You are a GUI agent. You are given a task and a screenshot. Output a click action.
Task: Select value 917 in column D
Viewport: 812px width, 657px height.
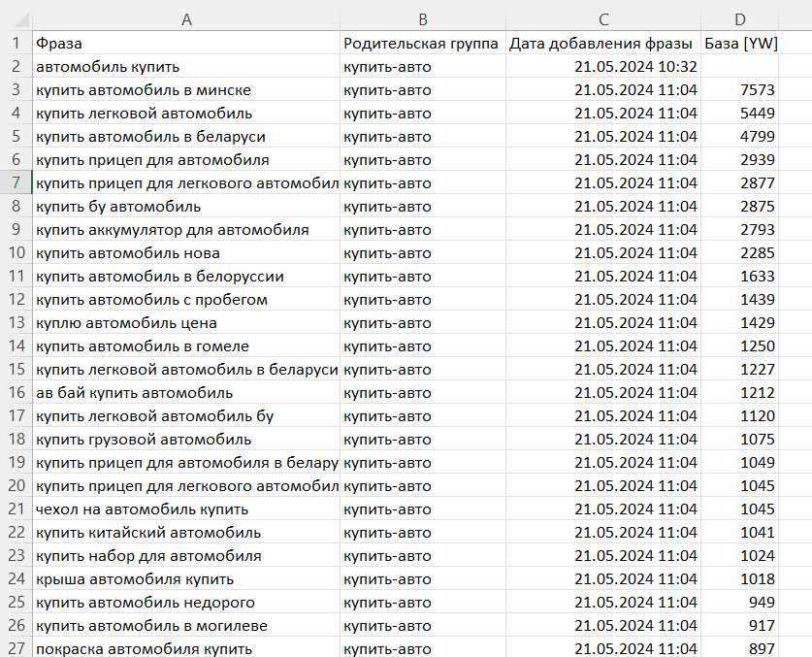pos(739,625)
